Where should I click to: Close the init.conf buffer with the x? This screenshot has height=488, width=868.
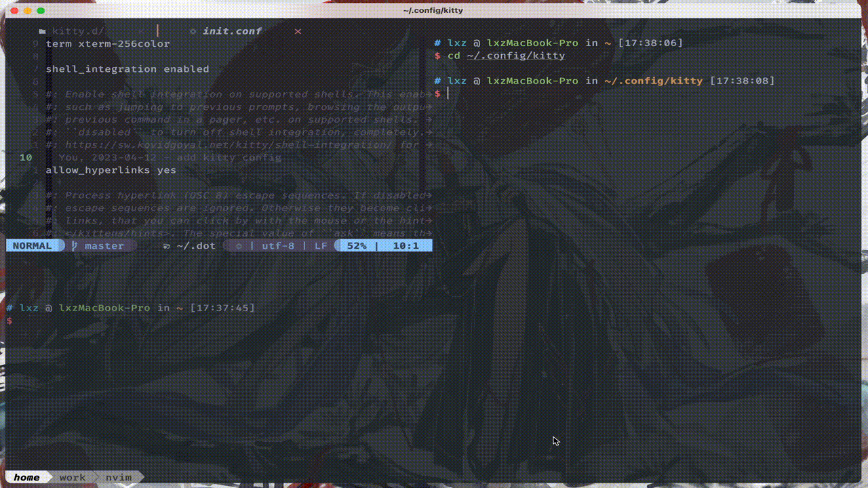pyautogui.click(x=297, y=31)
